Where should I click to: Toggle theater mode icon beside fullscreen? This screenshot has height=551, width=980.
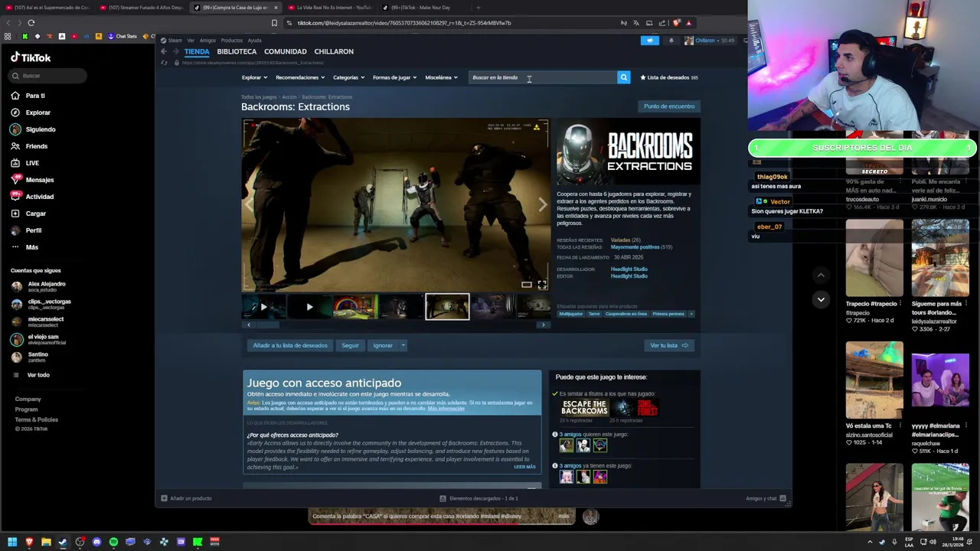527,285
